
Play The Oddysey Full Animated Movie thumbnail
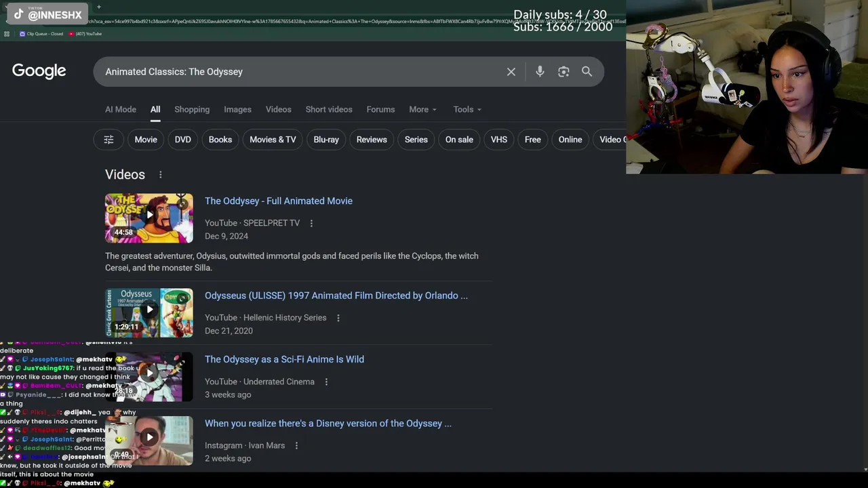(149, 218)
